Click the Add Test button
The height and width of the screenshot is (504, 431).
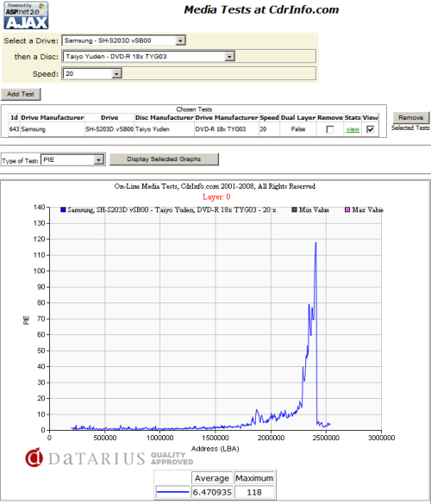click(21, 94)
